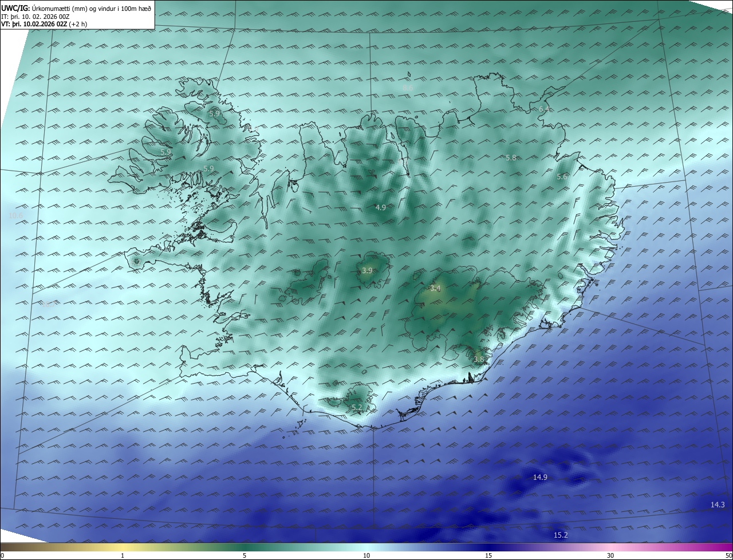Click the 14.3 value label over the ocean

[718, 504]
